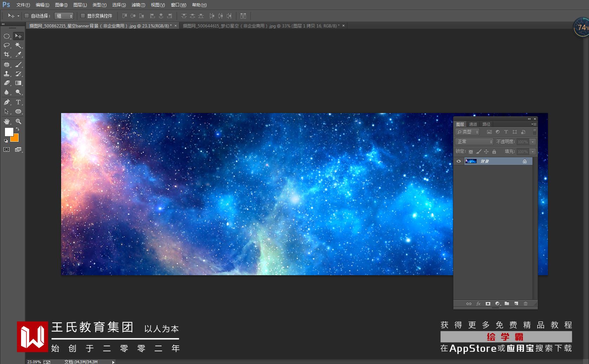Screen dimensions: 589x364
Task: Select the Lasso tool
Action: pos(7,45)
